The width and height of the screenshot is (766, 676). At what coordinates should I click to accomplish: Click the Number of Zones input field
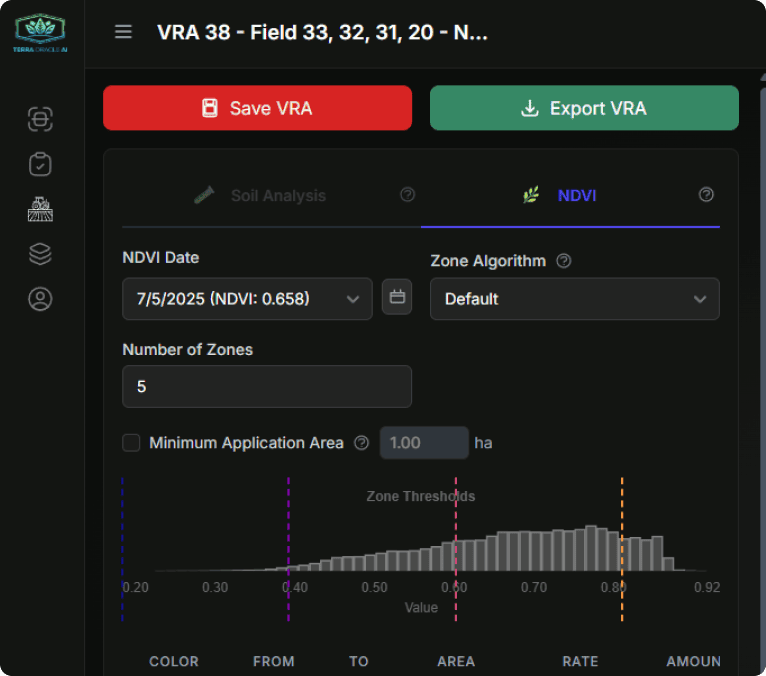click(266, 386)
